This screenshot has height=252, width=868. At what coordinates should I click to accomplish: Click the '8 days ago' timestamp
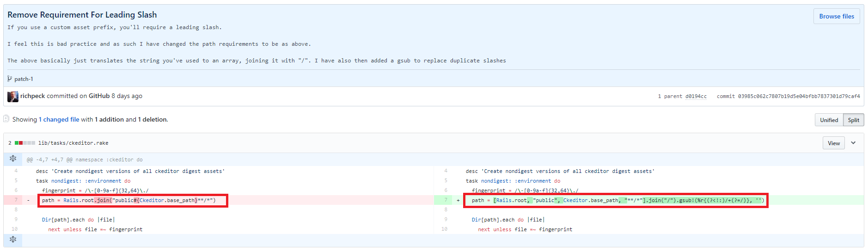click(x=127, y=96)
